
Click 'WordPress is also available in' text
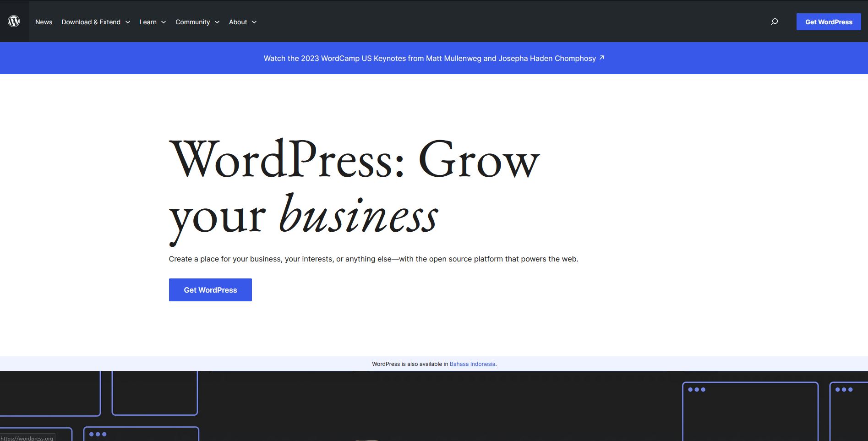[410, 364]
